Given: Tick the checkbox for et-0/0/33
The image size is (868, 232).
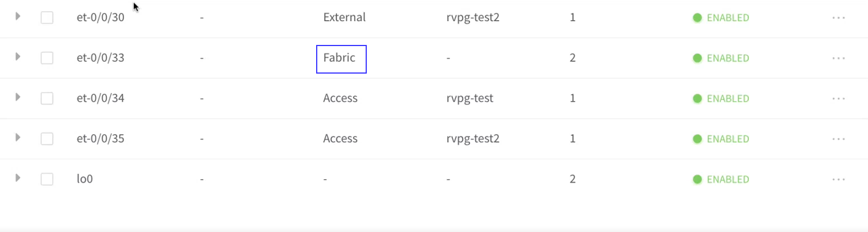Looking at the screenshot, I should click(47, 58).
